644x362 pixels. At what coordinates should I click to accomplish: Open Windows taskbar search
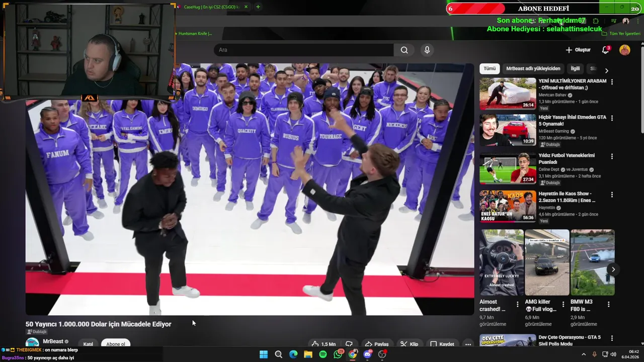[278, 354]
